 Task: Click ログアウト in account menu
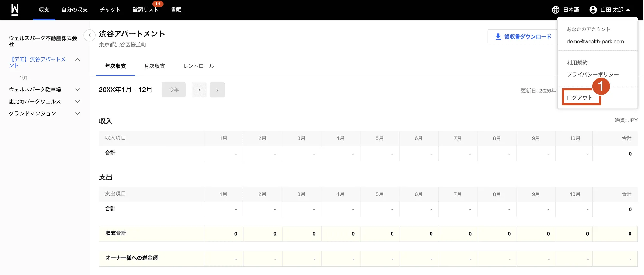point(580,98)
